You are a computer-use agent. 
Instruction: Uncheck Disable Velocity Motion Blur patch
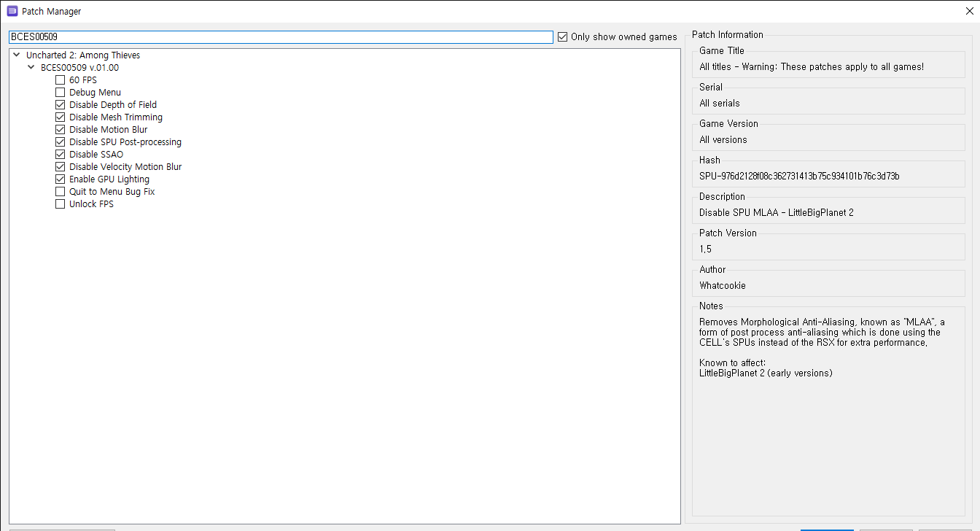(x=61, y=167)
